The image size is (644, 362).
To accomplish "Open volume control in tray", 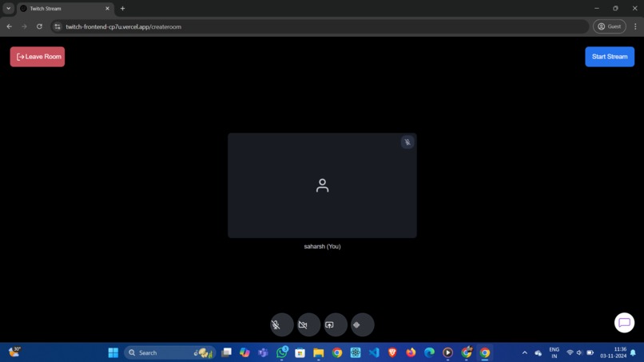I will pyautogui.click(x=579, y=352).
